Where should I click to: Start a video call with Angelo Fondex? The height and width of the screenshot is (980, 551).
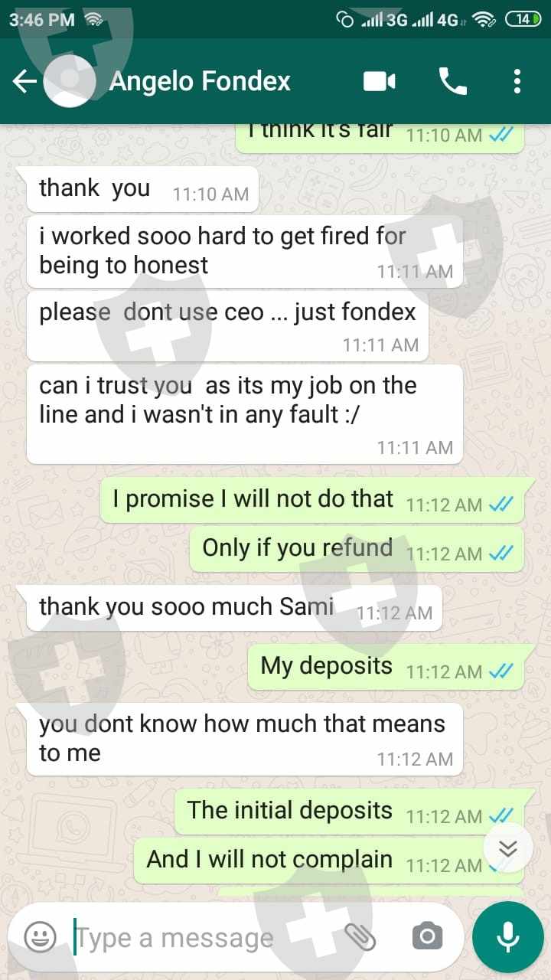(380, 81)
